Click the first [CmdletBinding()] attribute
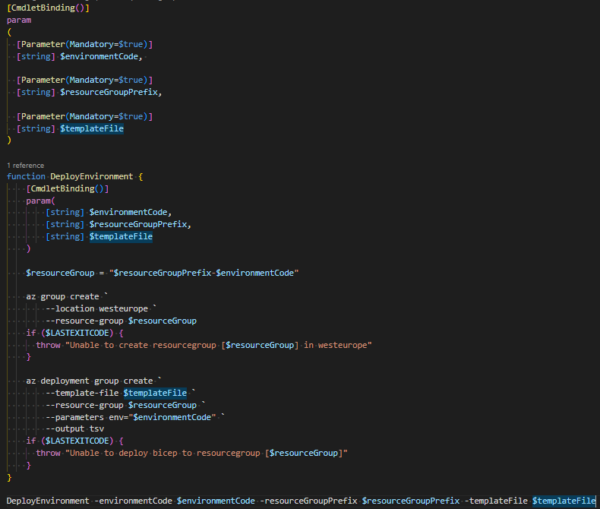Screen dimensions: 600x509 point(48,8)
